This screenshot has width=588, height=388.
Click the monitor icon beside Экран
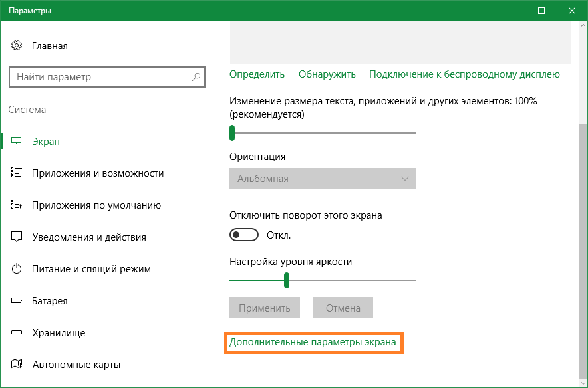click(17, 142)
